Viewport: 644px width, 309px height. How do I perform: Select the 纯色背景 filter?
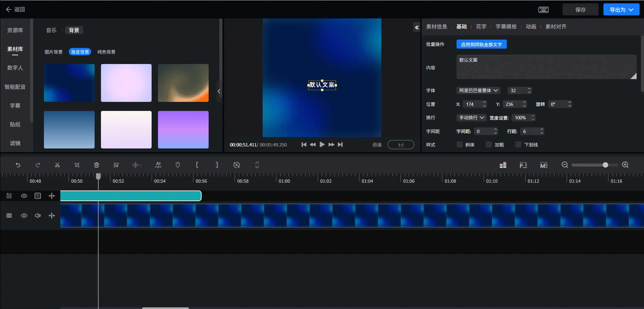pyautogui.click(x=106, y=52)
